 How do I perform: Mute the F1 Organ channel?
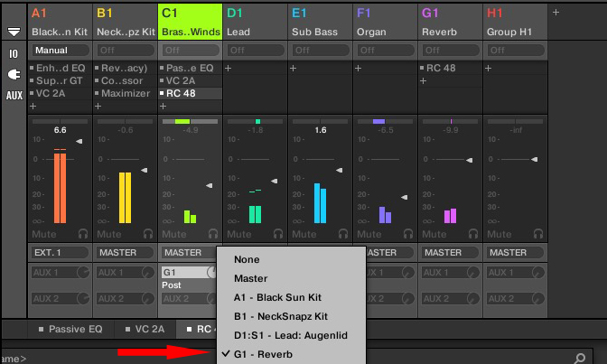tap(369, 234)
